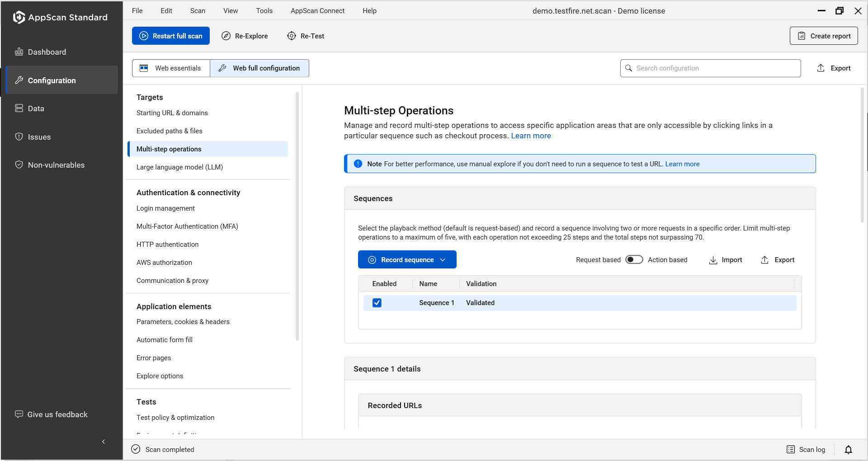
Task: Click Give us feedback chat icon
Action: tap(19, 414)
